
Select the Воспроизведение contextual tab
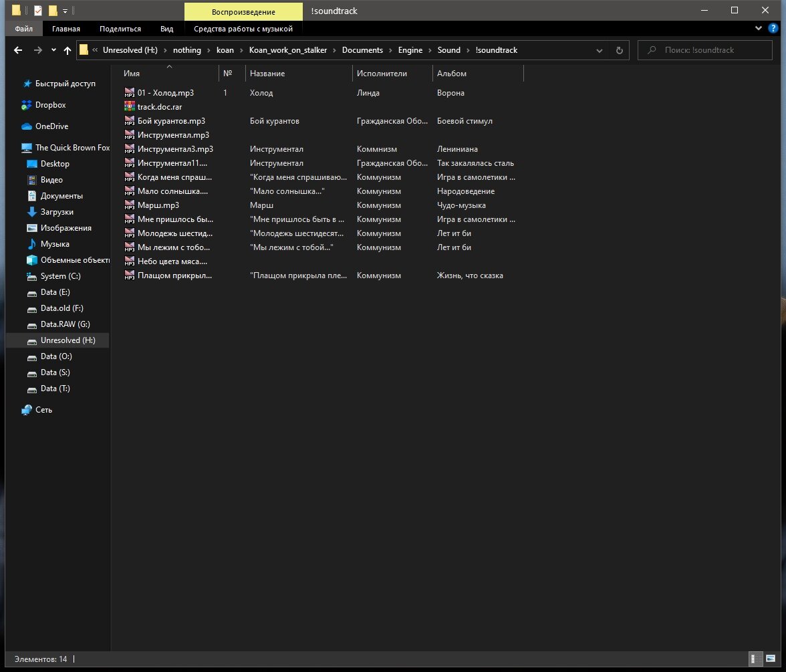243,11
